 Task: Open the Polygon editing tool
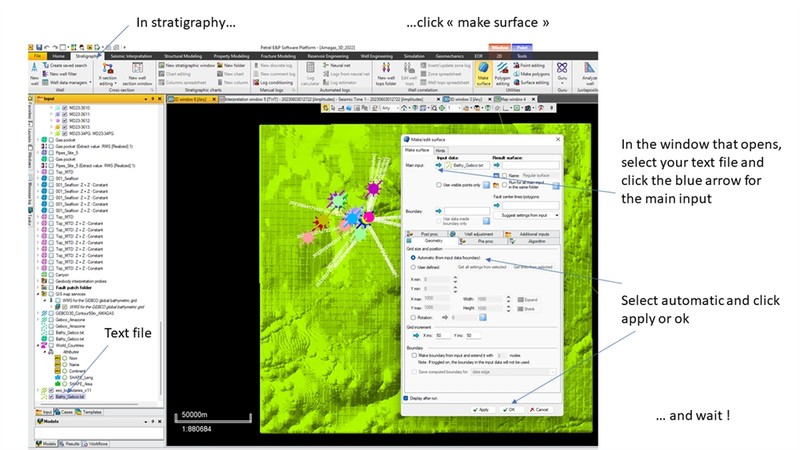tap(502, 73)
